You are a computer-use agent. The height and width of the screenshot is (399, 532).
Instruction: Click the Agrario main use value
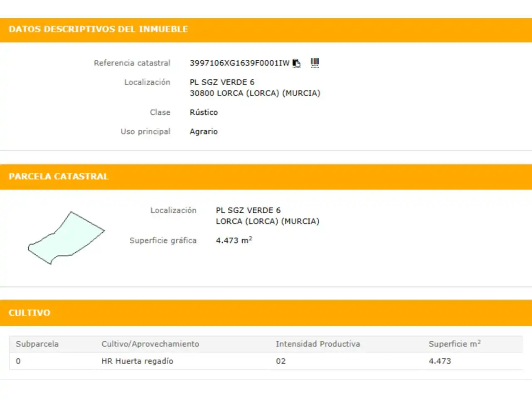click(204, 132)
